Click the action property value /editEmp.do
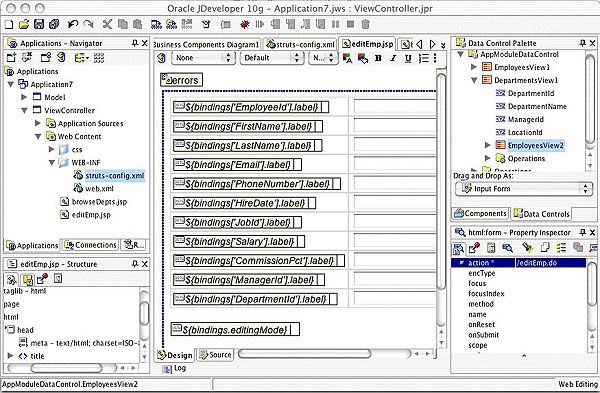 (x=550, y=263)
